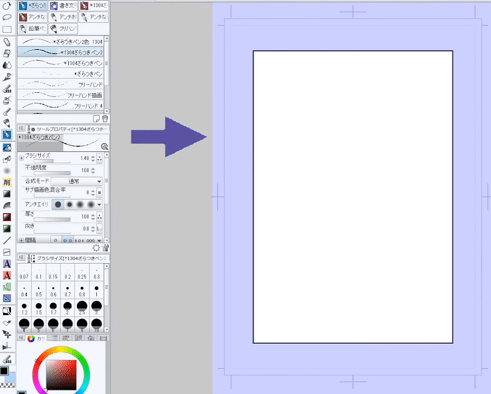Select the lasso selection tool
Image resolution: width=491 pixels, height=394 pixels.
[x=7, y=17]
